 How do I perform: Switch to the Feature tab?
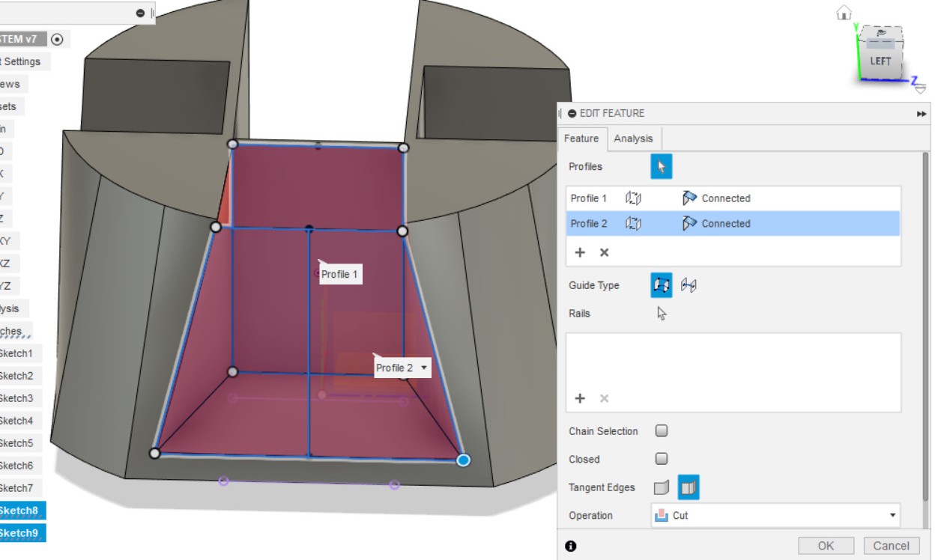coord(581,139)
